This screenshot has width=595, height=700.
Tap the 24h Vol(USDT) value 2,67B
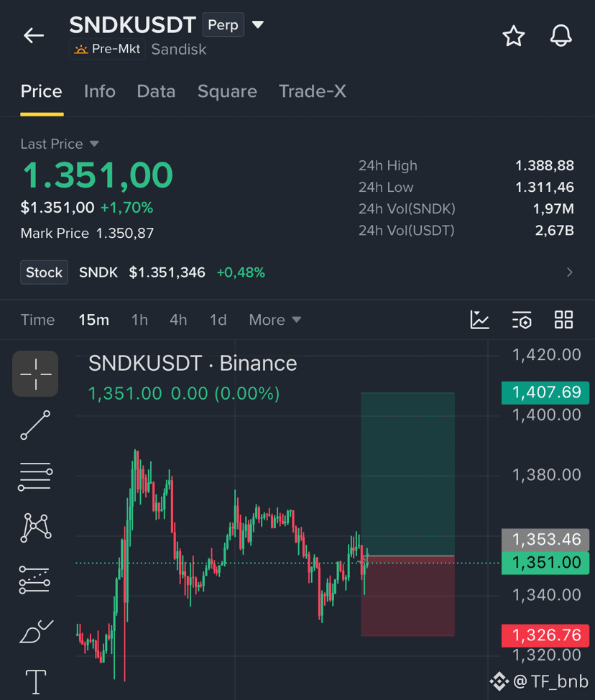pyautogui.click(x=554, y=231)
